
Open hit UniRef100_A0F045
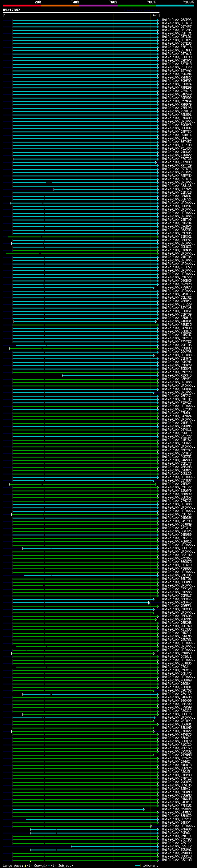tap(176, 603)
